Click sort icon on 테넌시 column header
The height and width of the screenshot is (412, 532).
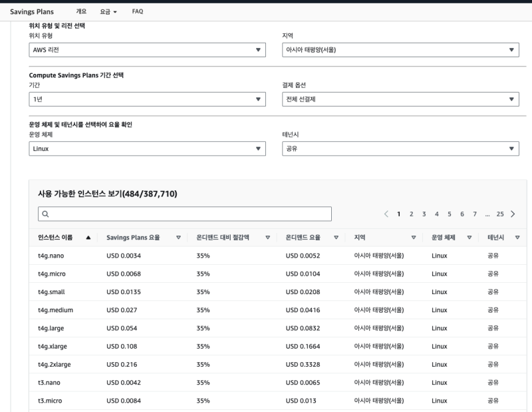point(517,238)
